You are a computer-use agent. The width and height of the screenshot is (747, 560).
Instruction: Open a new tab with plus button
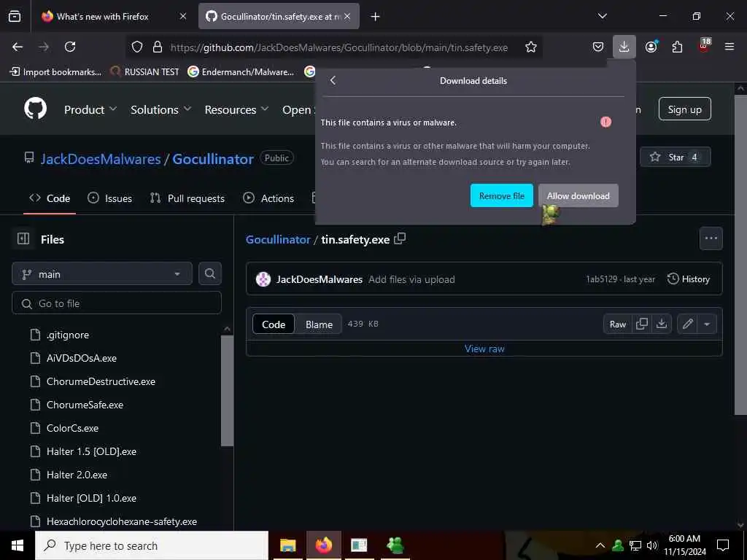(x=376, y=17)
